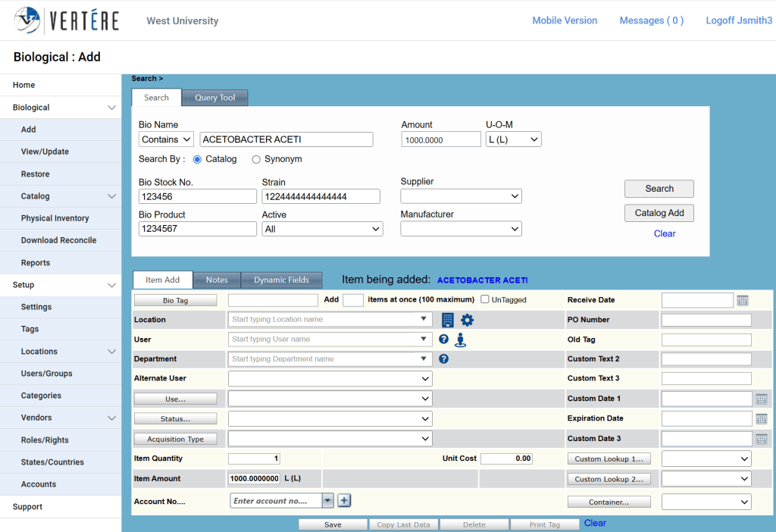Click plus icon next to Account No
The height and width of the screenshot is (532, 776).
(x=344, y=500)
